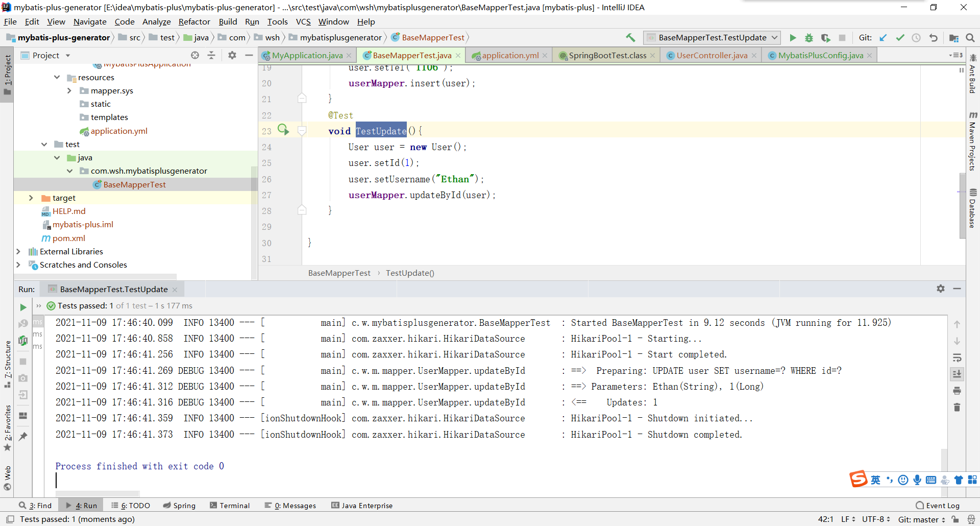Toggle auto-test in Run panel
The height and width of the screenshot is (526, 980).
point(23,341)
